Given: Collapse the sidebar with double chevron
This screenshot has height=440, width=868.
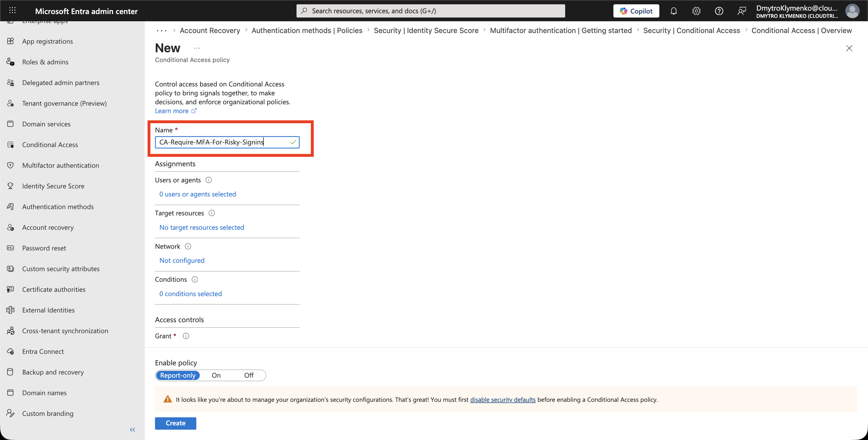Looking at the screenshot, I should pos(132,430).
